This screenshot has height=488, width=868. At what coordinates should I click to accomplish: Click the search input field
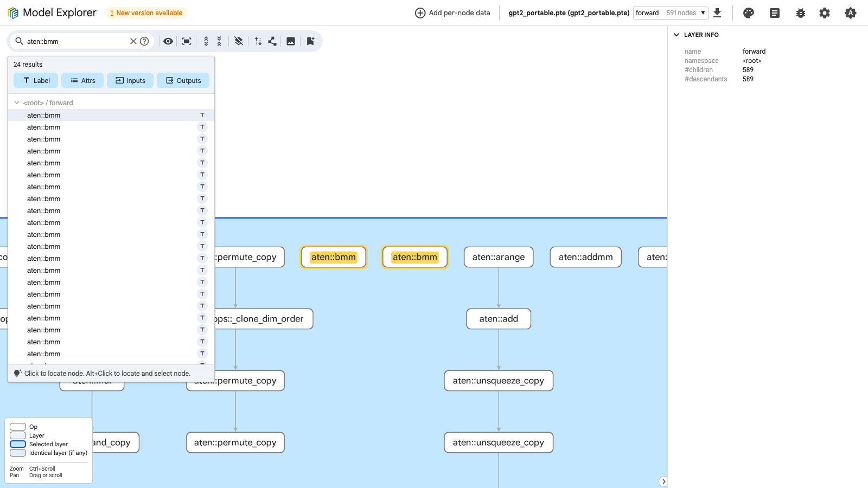[x=76, y=41]
